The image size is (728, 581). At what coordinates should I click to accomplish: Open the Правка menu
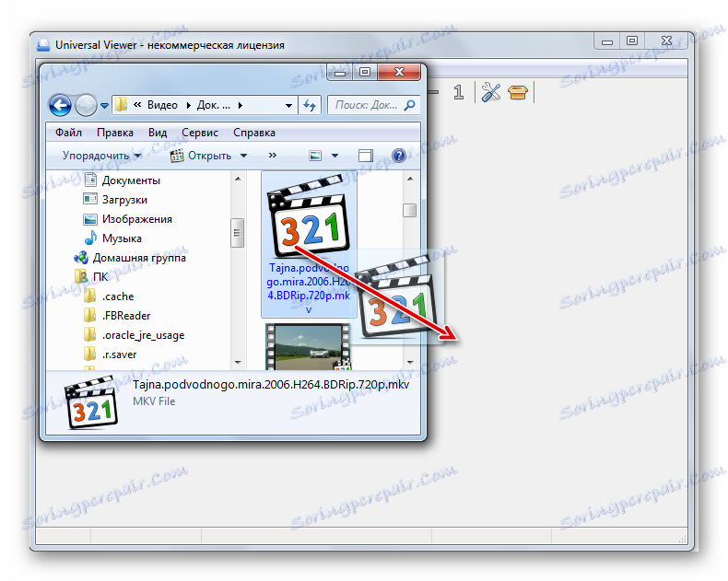[x=114, y=133]
